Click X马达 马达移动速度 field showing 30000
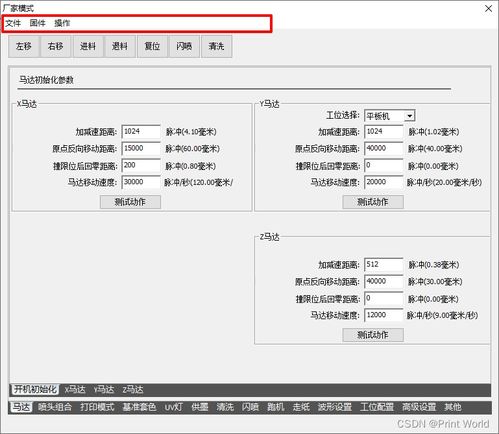The height and width of the screenshot is (434, 499). pyautogui.click(x=141, y=182)
